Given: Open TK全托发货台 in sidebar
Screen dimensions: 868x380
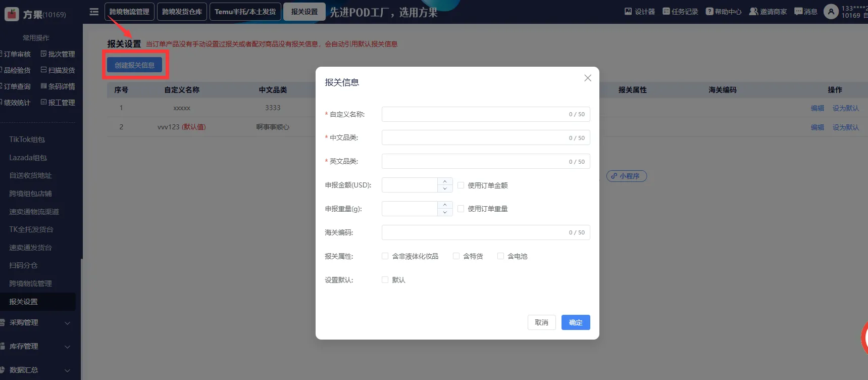Looking at the screenshot, I should tap(31, 229).
